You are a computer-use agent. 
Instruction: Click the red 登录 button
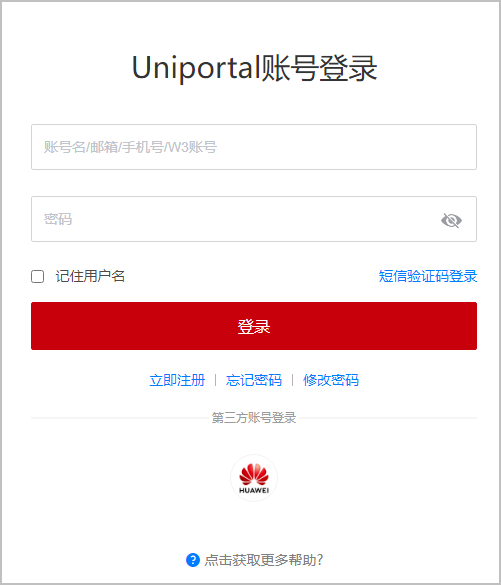pos(254,326)
